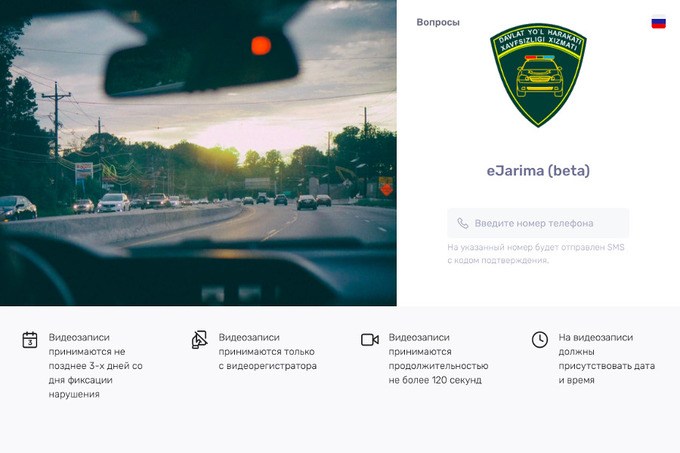
Task: Open the Вопросы questions link
Action: 437,22
